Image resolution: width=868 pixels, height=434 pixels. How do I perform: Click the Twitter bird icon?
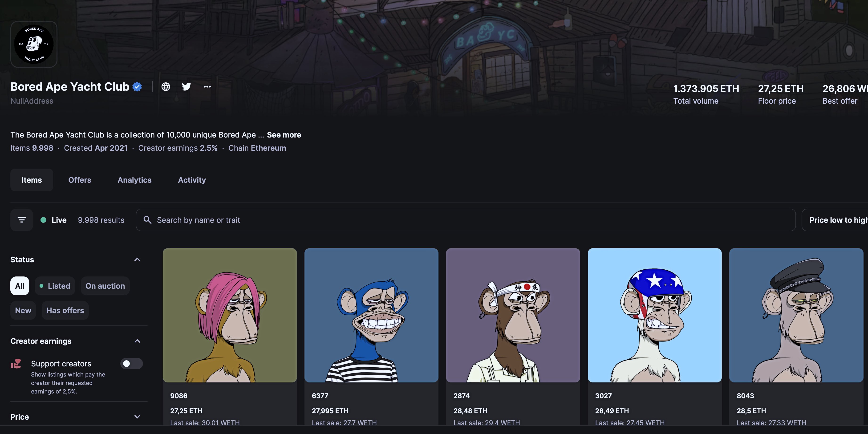pos(186,87)
